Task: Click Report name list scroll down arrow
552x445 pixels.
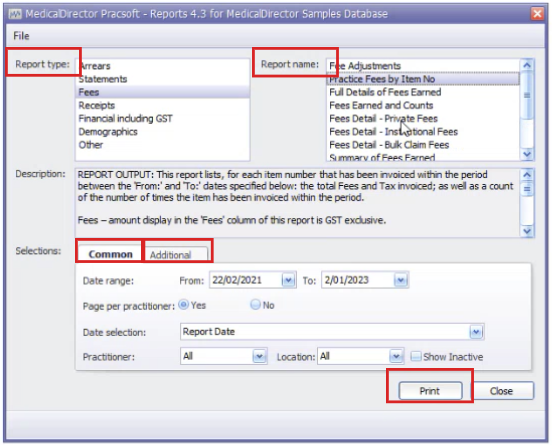Action: coord(527,154)
